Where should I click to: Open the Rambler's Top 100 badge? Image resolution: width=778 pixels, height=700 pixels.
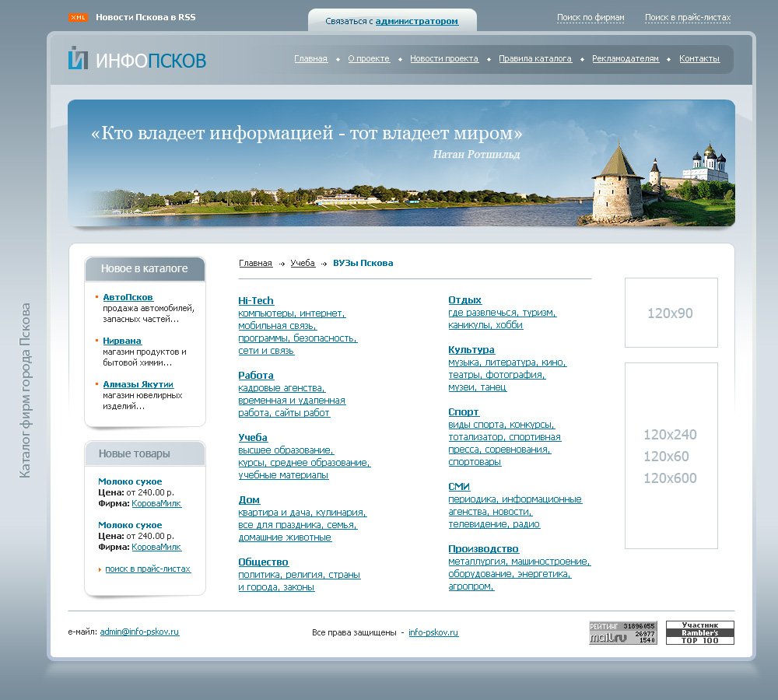point(699,632)
